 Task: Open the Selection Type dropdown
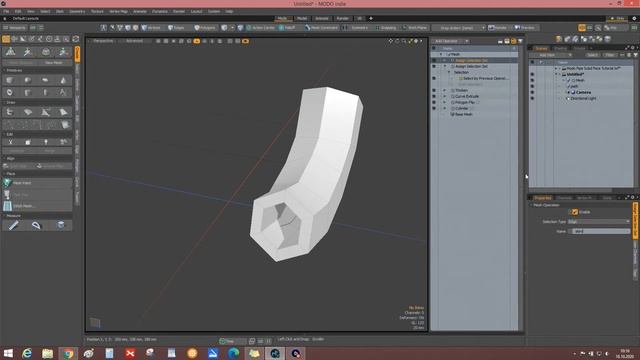pos(599,222)
